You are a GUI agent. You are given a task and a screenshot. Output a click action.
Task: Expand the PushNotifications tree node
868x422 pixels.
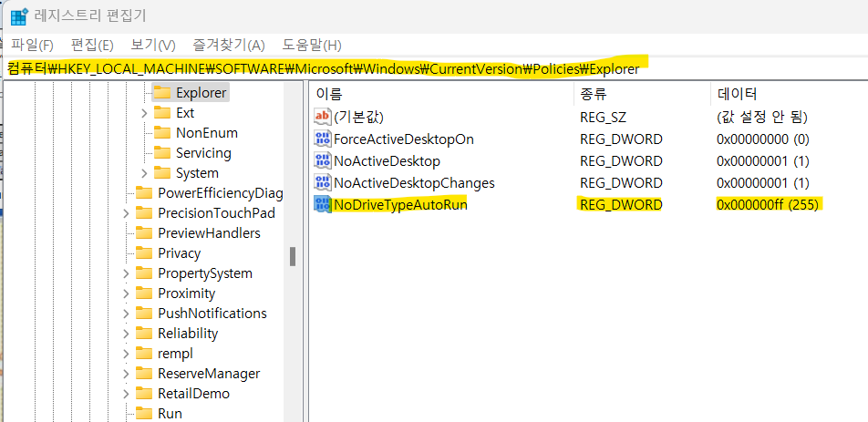coord(126,313)
